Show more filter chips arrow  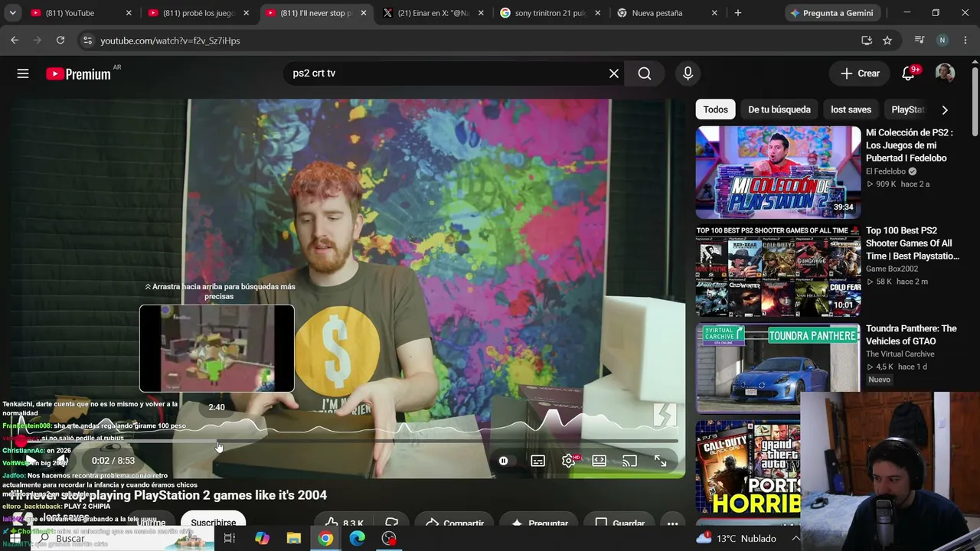click(x=945, y=110)
